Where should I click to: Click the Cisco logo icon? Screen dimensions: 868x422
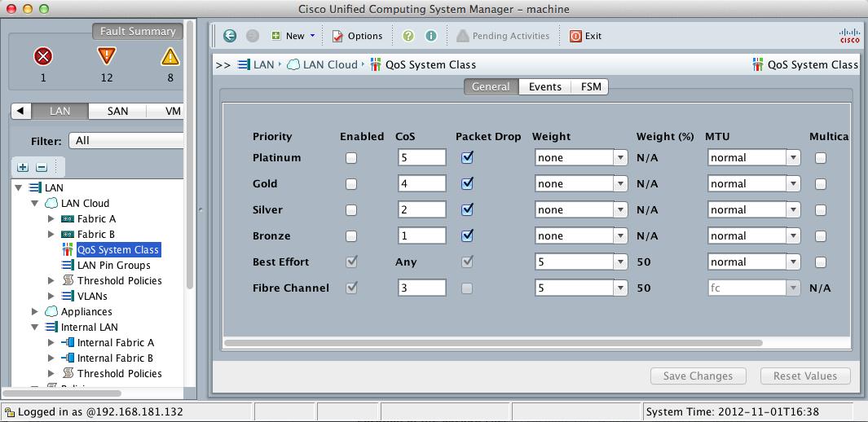pos(850,36)
